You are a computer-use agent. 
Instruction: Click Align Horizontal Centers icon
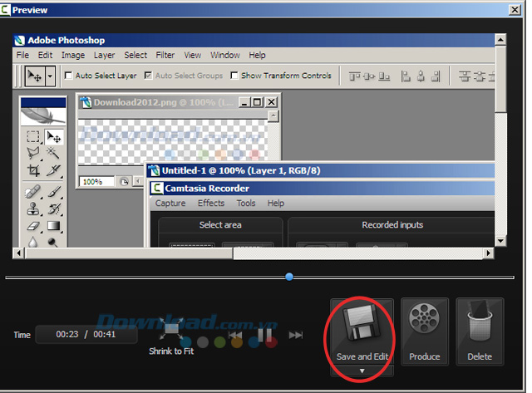421,76
